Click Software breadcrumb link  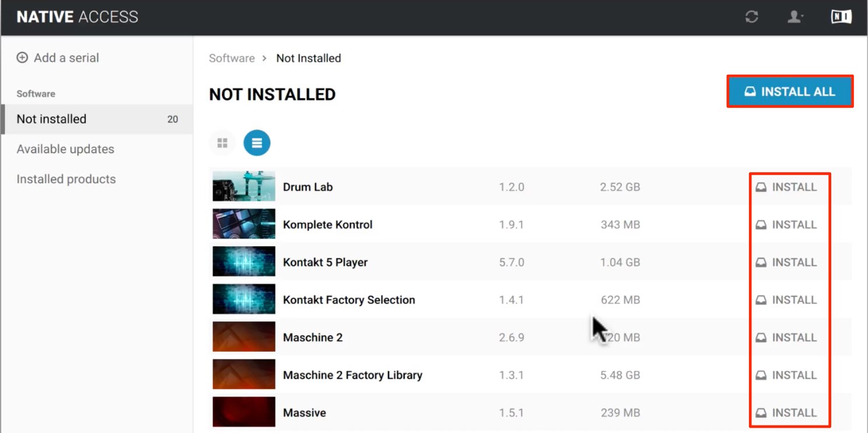232,58
